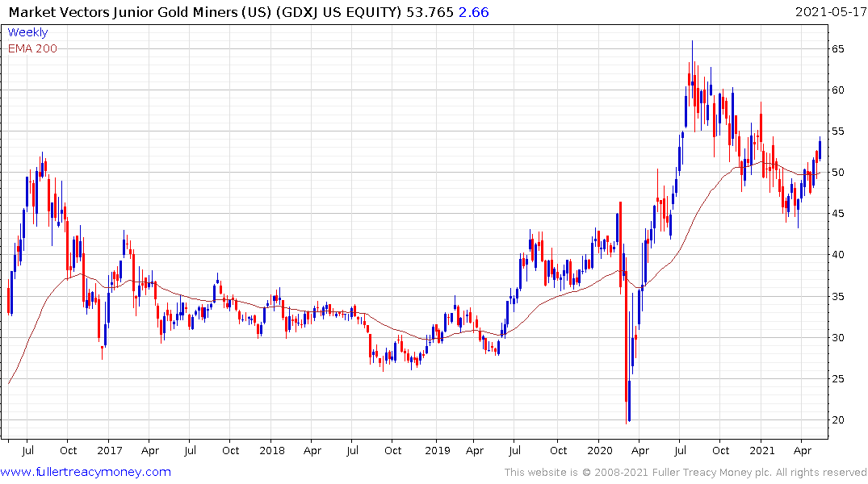
Task: Click the 50 price axis label
Action: (837, 173)
